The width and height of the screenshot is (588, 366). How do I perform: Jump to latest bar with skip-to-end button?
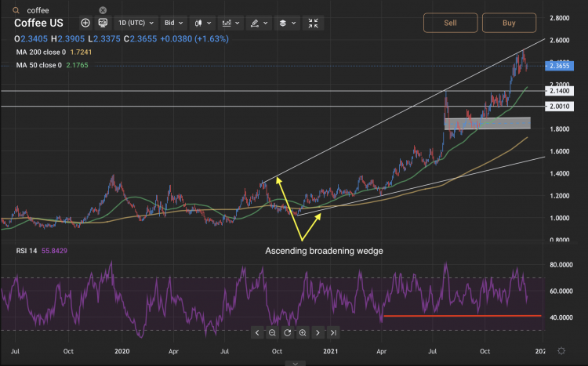click(333, 332)
